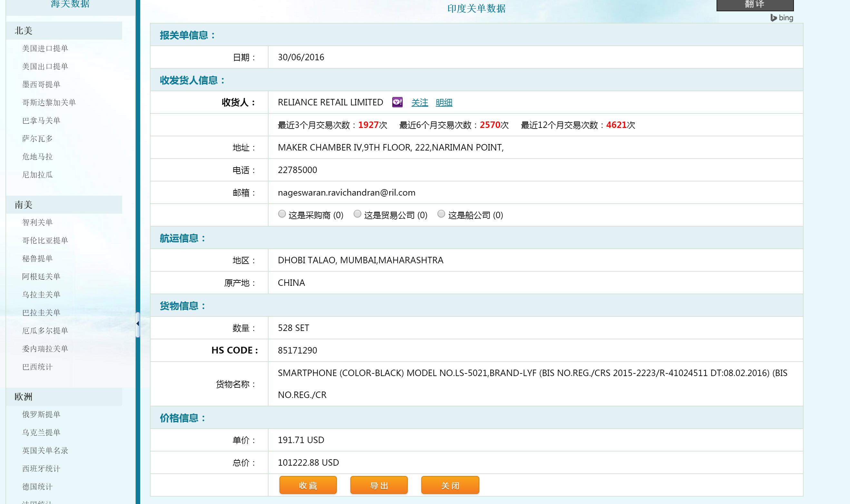The height and width of the screenshot is (504, 850).
Task: Click the 翻译 translate button
Action: click(755, 5)
